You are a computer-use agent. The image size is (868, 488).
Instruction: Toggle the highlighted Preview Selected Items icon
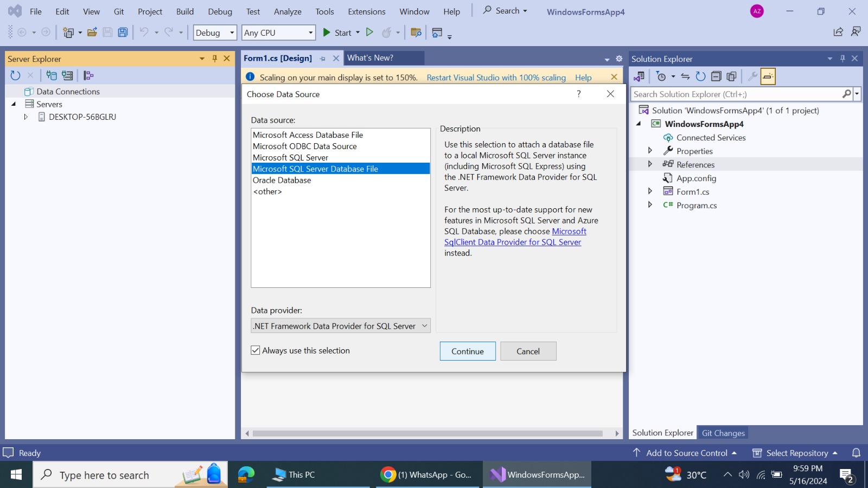pos(768,76)
